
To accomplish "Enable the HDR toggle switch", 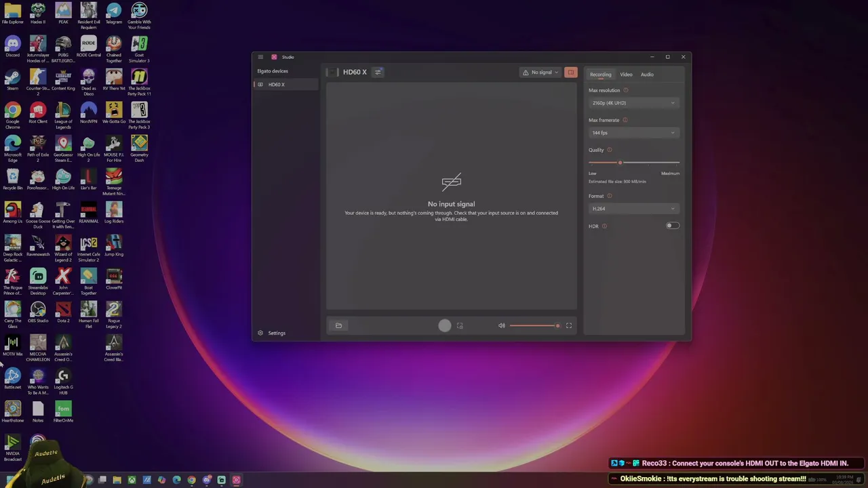I will pos(672,226).
